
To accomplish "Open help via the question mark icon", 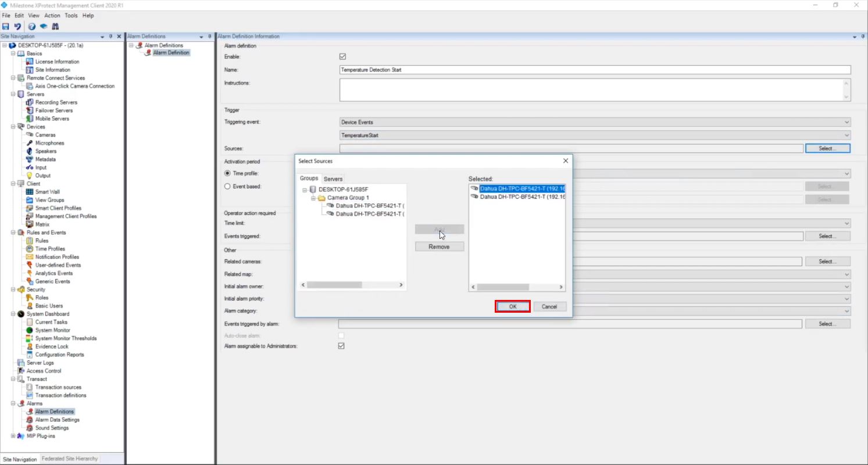I will (32, 27).
